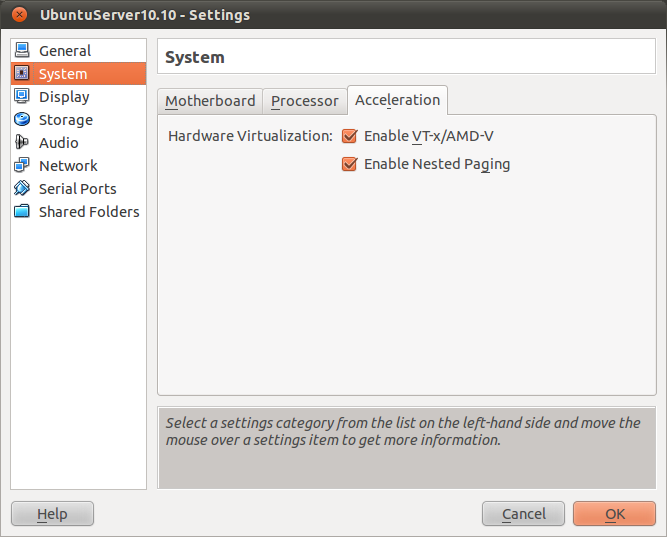Select the Acceleration tab
Image resolution: width=667 pixels, height=537 pixels.
click(397, 100)
